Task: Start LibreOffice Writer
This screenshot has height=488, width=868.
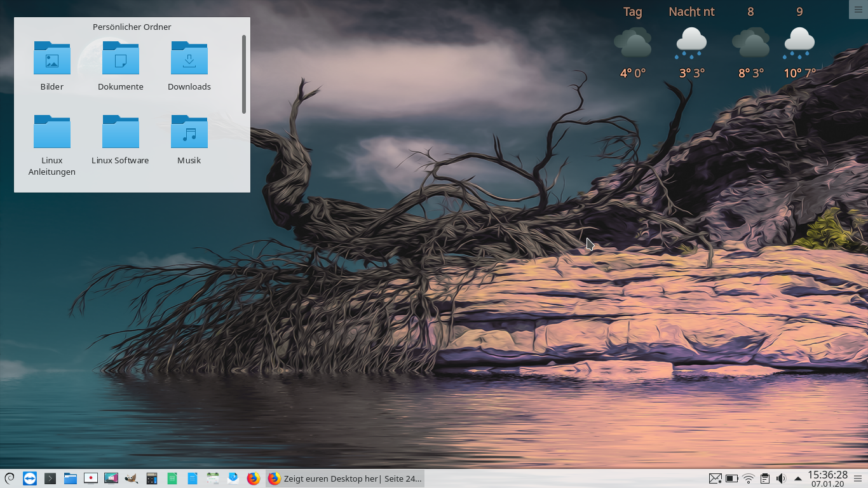Action: coord(192,478)
